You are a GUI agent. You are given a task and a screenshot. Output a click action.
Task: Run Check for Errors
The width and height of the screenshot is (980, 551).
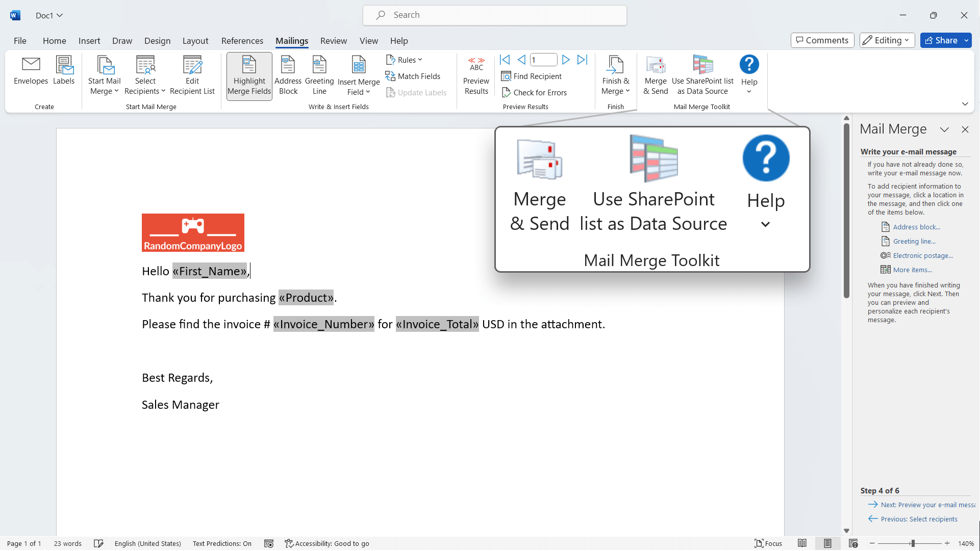pos(535,92)
